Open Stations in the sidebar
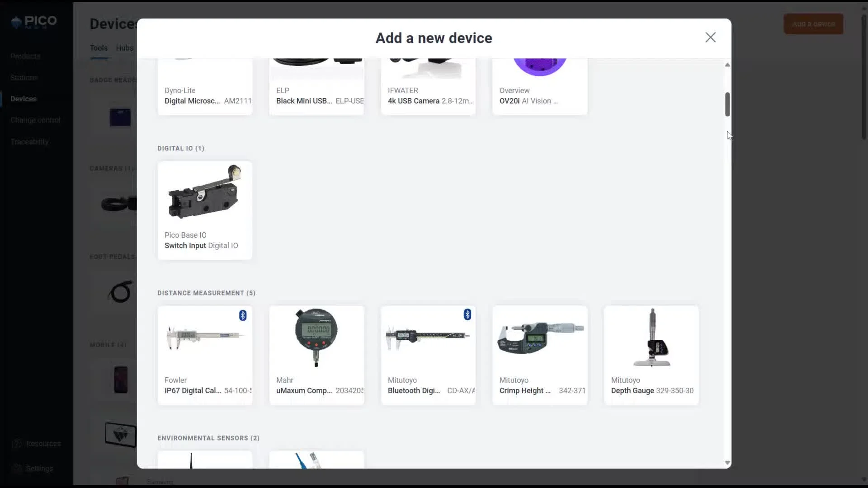The image size is (868, 488). pyautogui.click(x=24, y=77)
